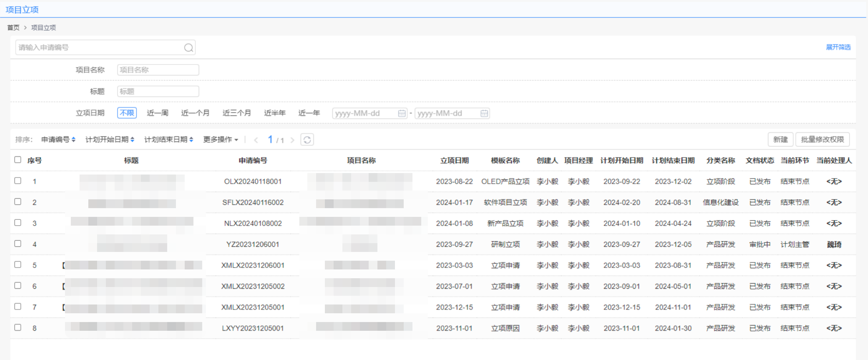Click the refresh icon beside pagination
The width and height of the screenshot is (868, 360).
(x=307, y=140)
